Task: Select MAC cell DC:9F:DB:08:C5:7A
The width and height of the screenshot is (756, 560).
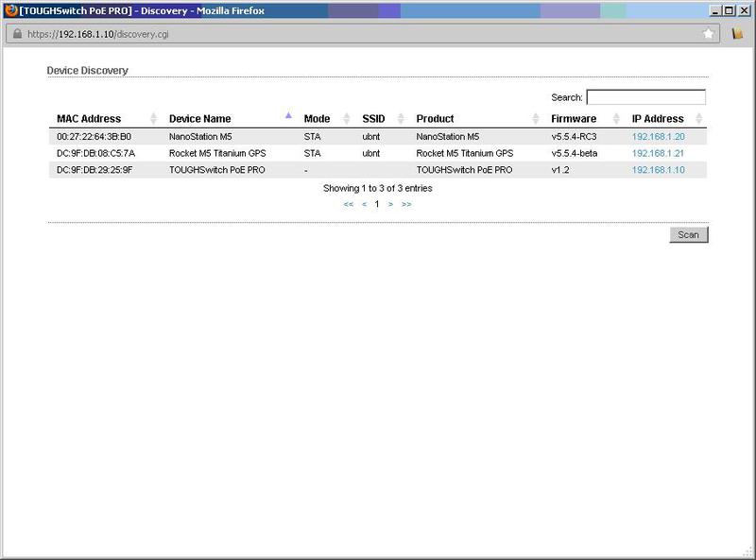Action: point(96,153)
